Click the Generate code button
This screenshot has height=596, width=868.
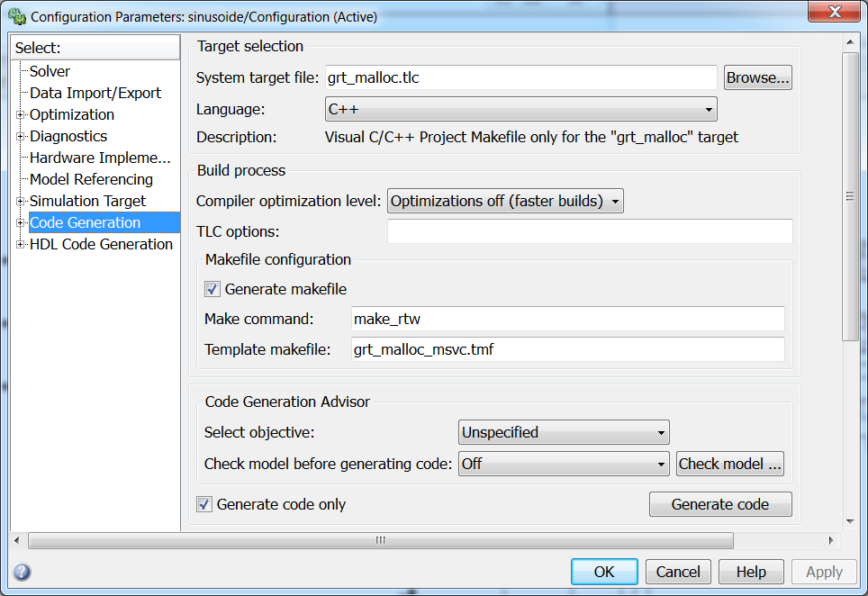coord(719,504)
